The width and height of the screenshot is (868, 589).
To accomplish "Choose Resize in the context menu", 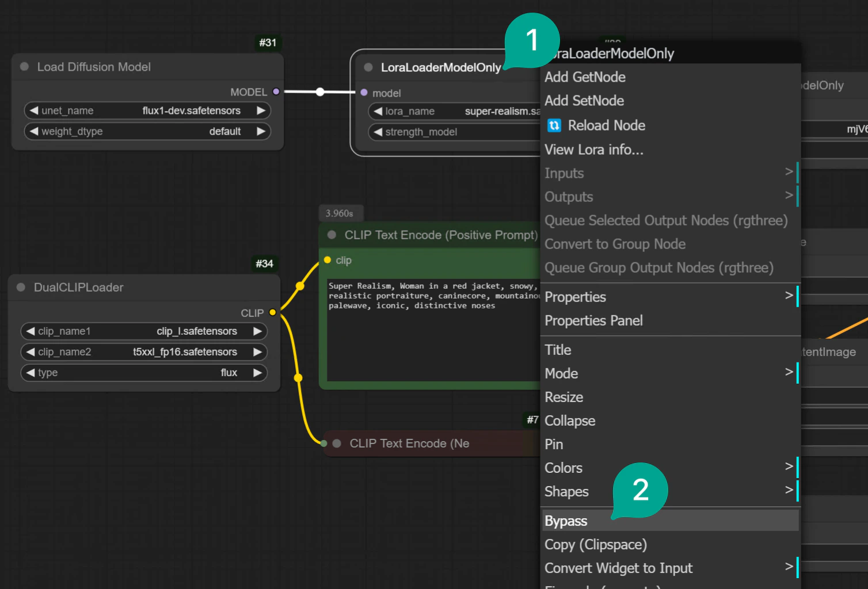I will click(x=671, y=396).
